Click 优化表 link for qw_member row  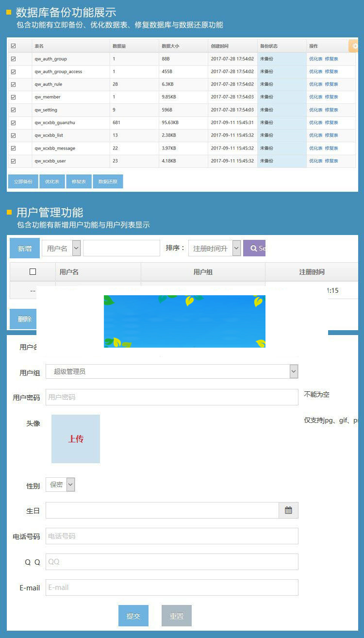tap(315, 97)
